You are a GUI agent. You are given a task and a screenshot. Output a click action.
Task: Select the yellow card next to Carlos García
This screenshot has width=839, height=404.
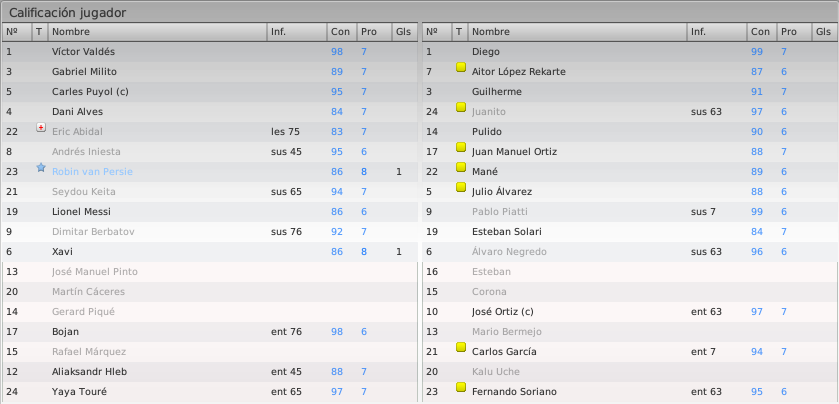tap(461, 347)
